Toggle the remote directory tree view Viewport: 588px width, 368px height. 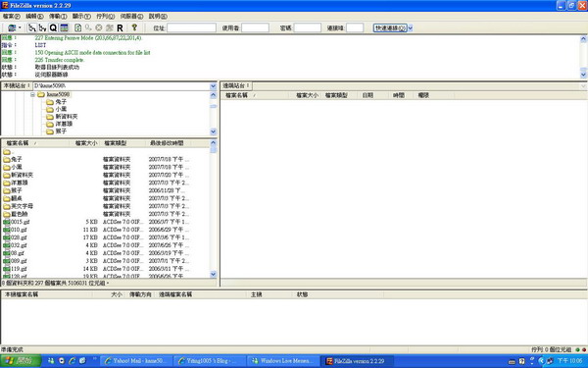[43, 27]
